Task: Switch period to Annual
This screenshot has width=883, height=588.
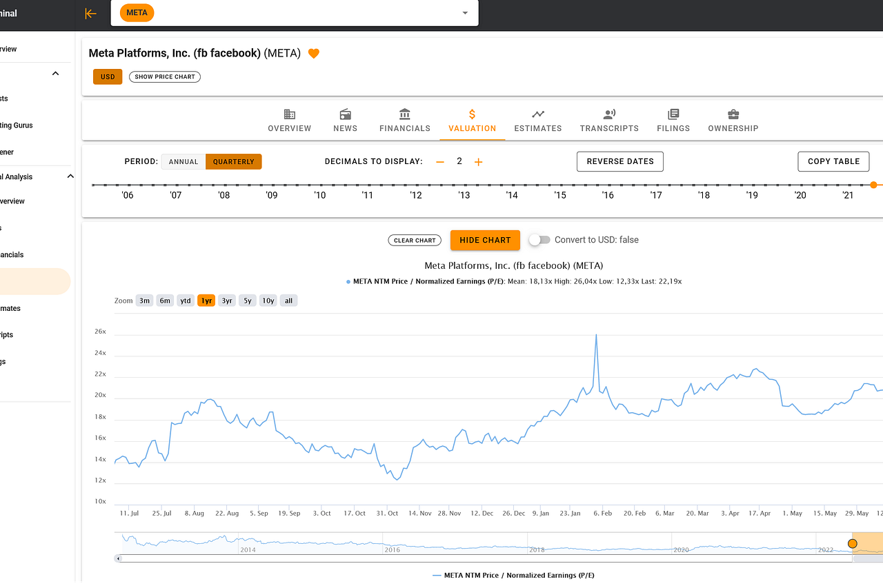Action: 183,161
